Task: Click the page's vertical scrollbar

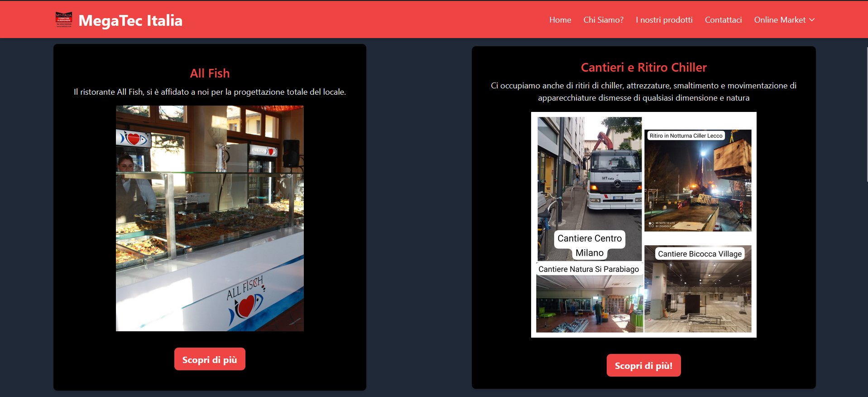Action: [866, 113]
